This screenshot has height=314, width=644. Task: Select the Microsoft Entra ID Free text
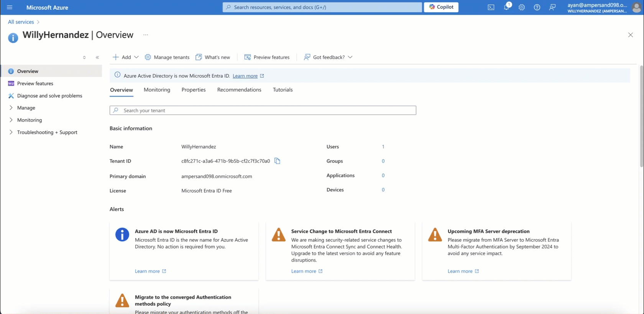click(207, 191)
